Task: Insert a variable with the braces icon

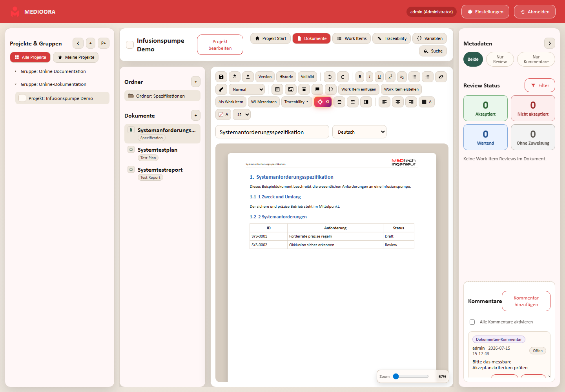Action: 331,89
